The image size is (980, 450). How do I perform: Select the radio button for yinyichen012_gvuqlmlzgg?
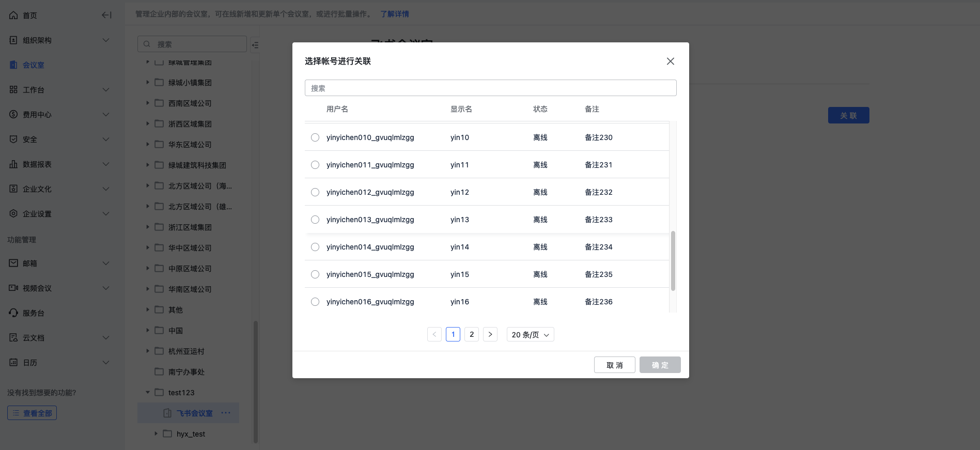click(315, 192)
